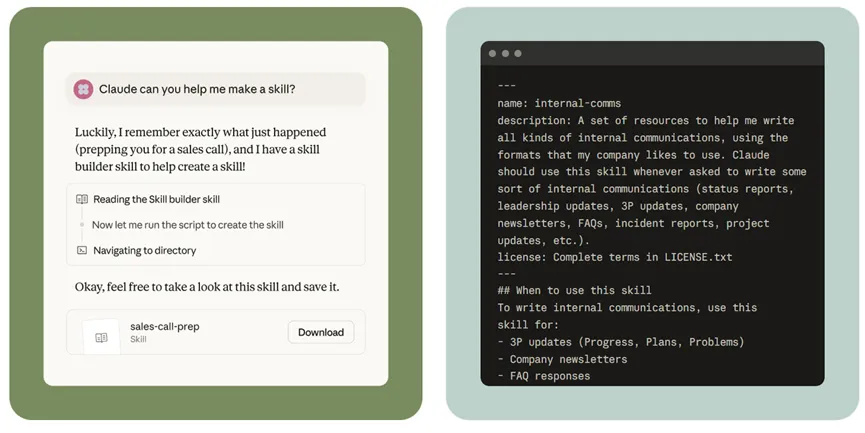
Task: Click the 'sales-call-prep' file name
Action: click(x=164, y=326)
